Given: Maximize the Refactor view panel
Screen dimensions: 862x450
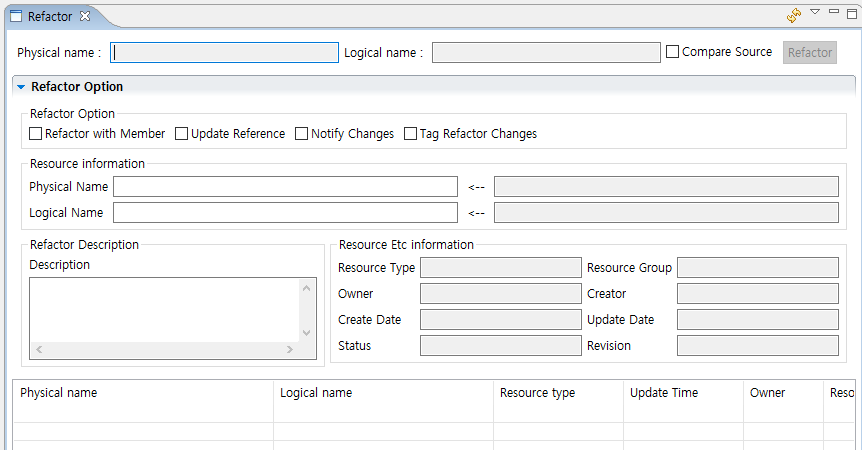Looking at the screenshot, I should [x=851, y=14].
